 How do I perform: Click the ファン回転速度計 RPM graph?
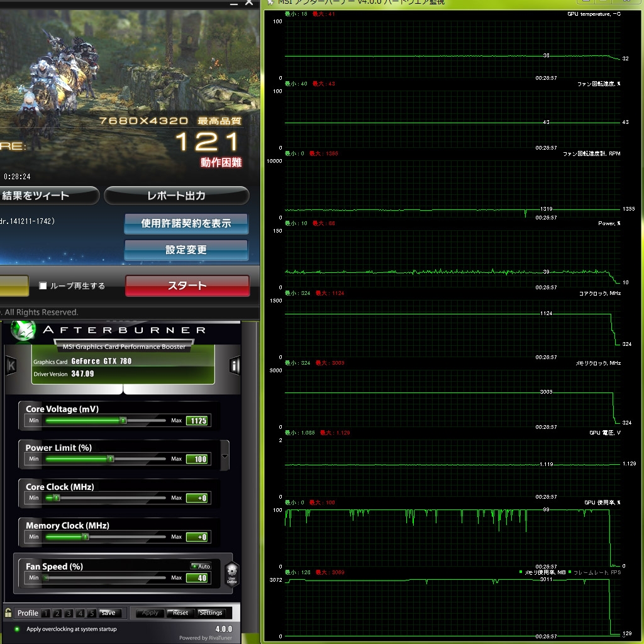click(452, 189)
